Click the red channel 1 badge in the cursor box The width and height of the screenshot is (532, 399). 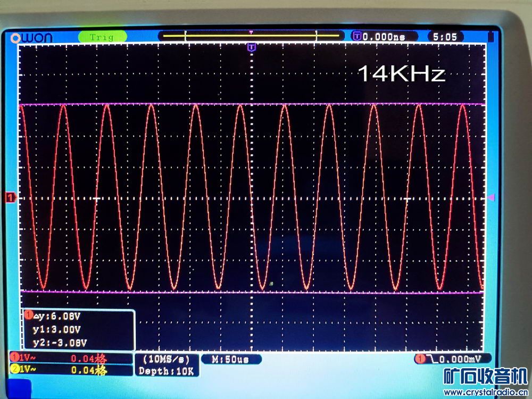(x=29, y=315)
